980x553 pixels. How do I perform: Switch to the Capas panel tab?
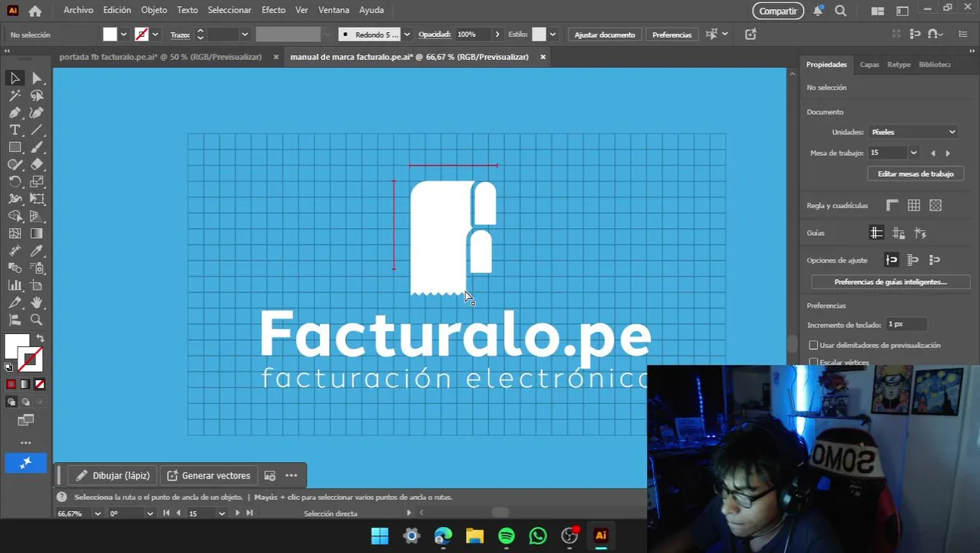[869, 65]
